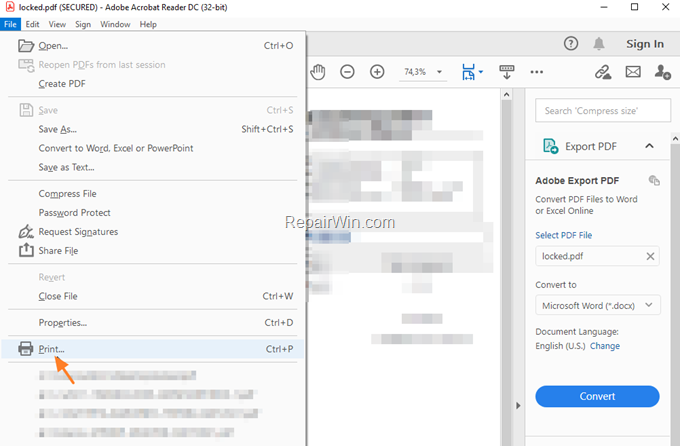Screen dimensions: 680x446
Task: Open the Microsoft Word (*.docx) format dropdown
Action: (598, 305)
